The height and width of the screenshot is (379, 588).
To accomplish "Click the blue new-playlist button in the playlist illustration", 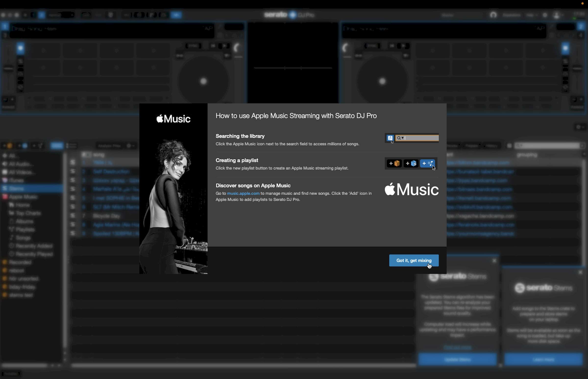I will point(427,163).
